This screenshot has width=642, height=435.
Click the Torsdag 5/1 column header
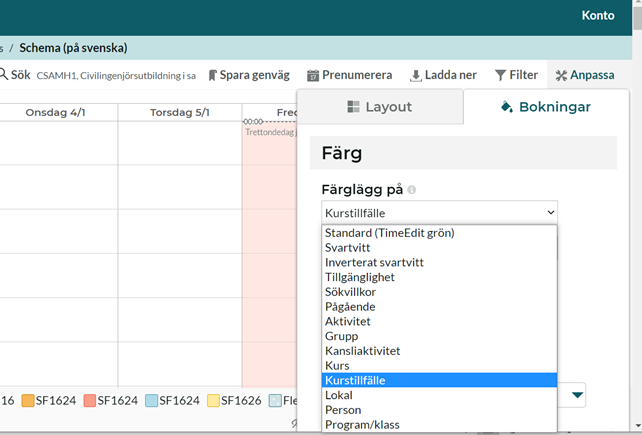coord(180,112)
